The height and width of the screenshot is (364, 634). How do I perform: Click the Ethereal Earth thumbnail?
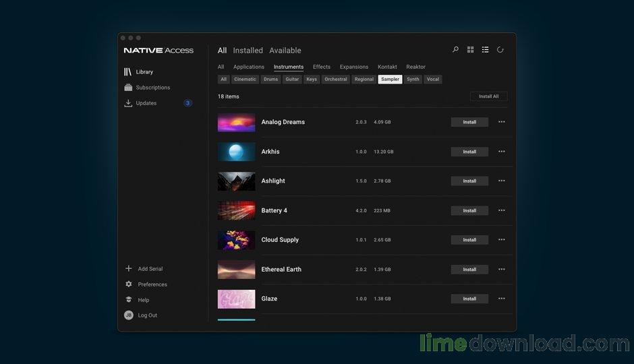coord(237,270)
